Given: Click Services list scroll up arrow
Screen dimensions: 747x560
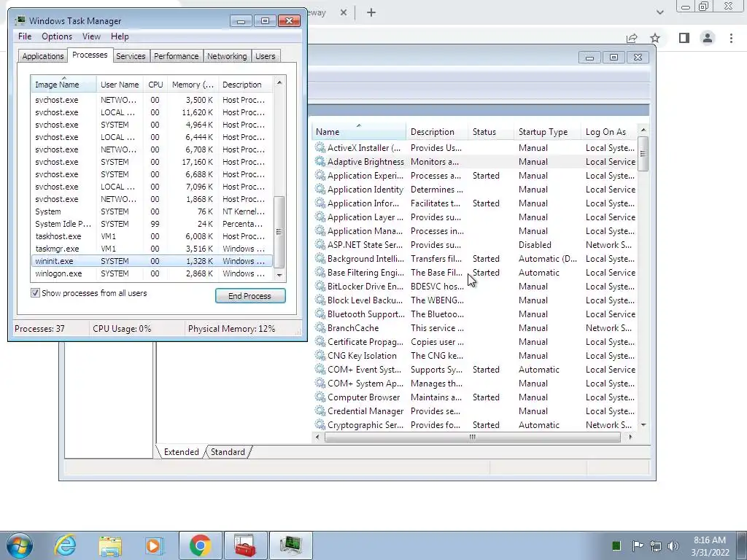Looking at the screenshot, I should coord(643,130).
